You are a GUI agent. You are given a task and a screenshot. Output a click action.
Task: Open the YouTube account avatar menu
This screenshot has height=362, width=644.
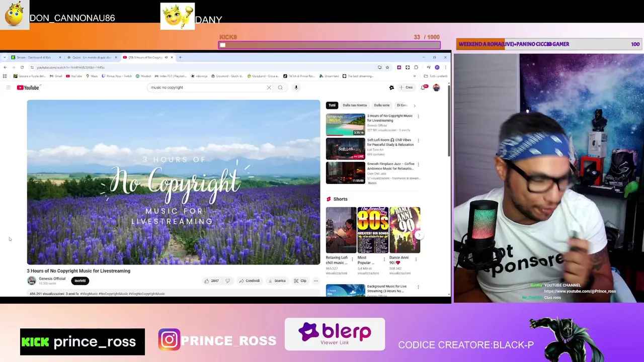click(436, 87)
